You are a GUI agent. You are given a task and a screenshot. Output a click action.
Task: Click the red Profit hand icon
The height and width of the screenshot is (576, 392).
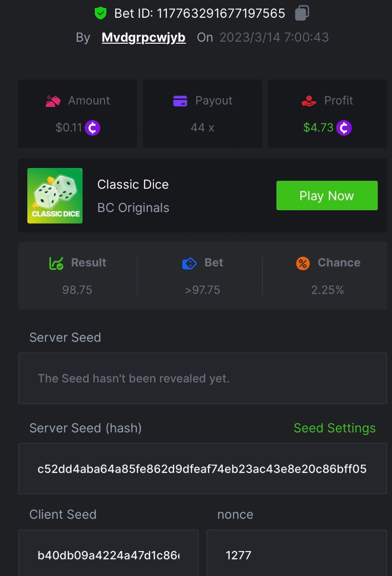309,101
